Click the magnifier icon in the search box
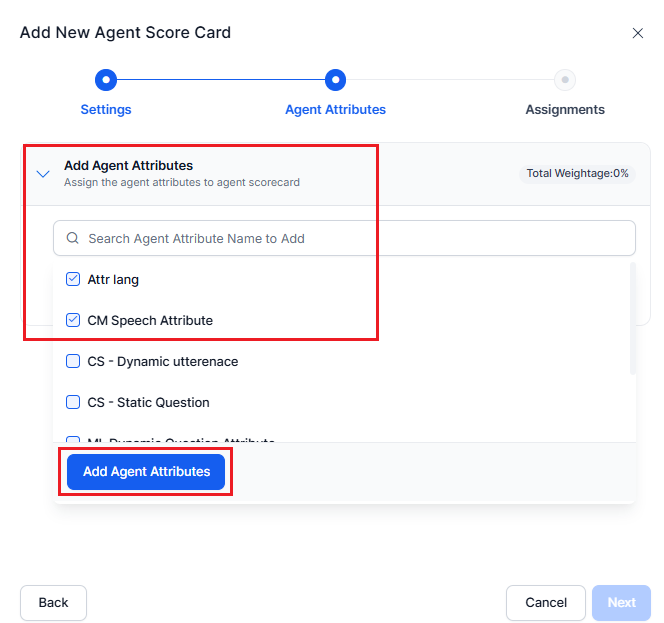Image resolution: width=664 pixels, height=623 pixels. tap(73, 239)
